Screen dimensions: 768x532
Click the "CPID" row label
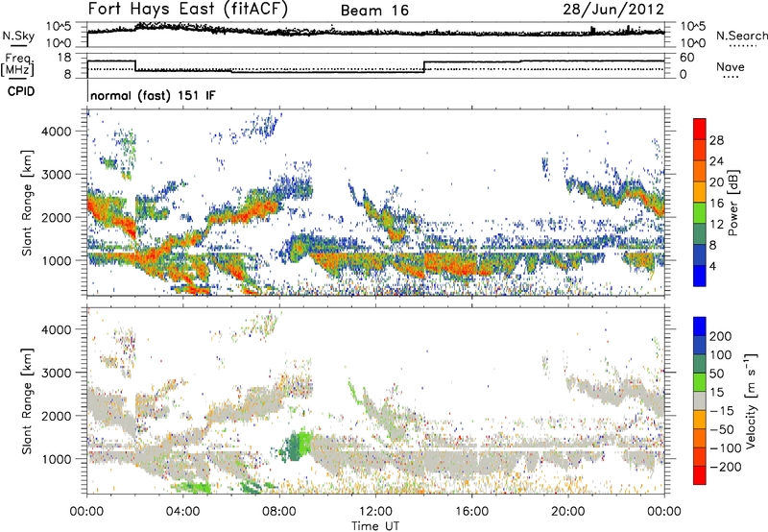point(21,91)
